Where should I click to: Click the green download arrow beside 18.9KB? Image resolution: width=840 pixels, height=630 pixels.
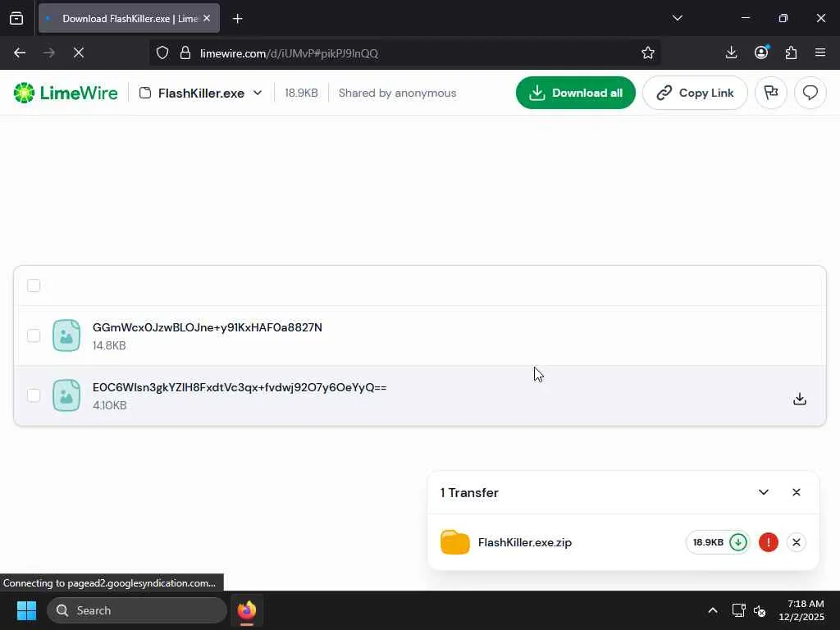[738, 542]
